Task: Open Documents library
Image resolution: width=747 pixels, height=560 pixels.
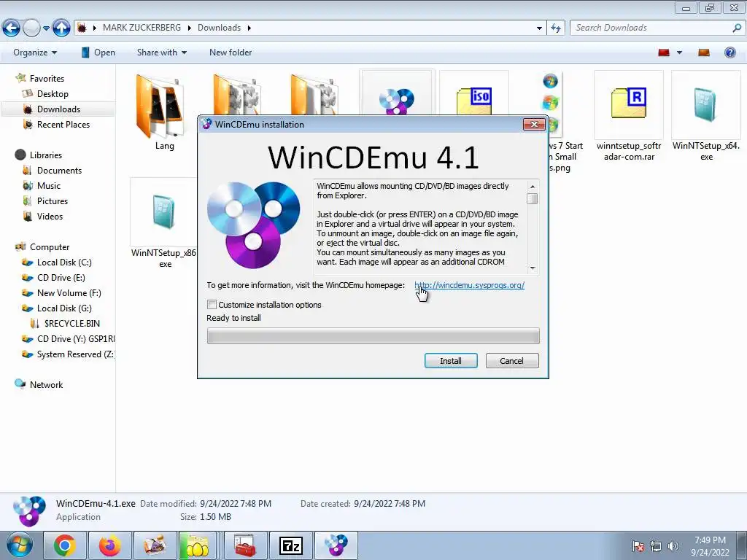Action: [x=59, y=171]
